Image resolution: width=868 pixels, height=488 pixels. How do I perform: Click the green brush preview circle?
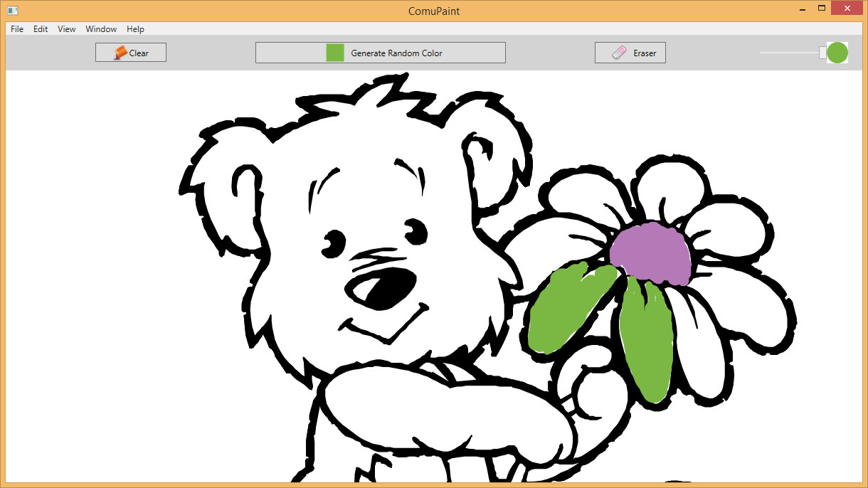pyautogui.click(x=837, y=53)
